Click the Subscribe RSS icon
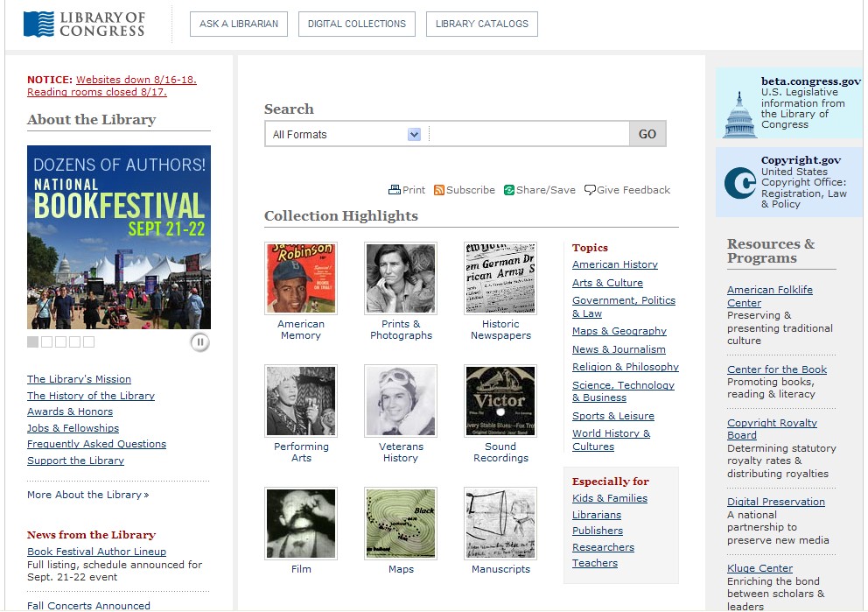The height and width of the screenshot is (612, 868). click(x=439, y=190)
